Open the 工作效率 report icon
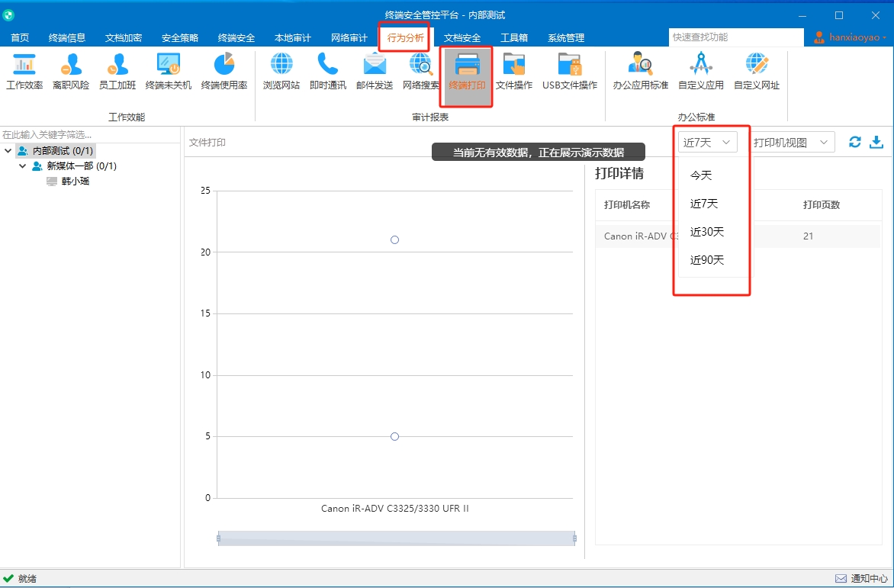894x588 pixels. pos(24,71)
